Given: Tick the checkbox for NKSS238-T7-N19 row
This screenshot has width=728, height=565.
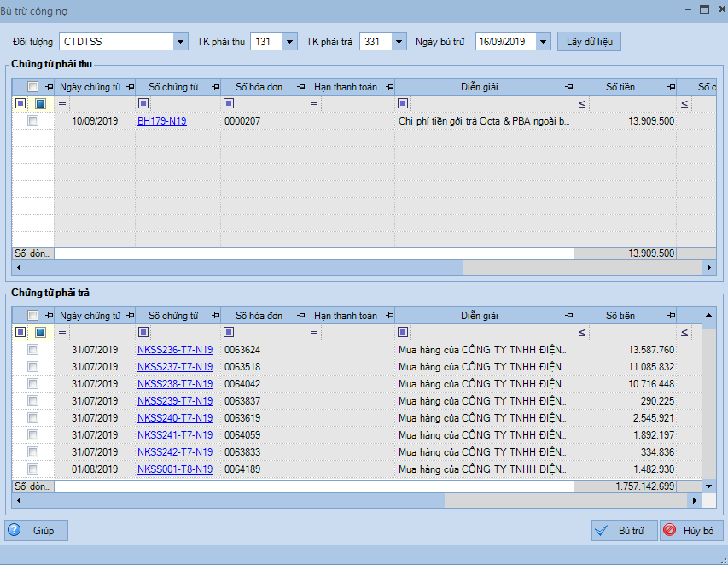Looking at the screenshot, I should coord(32,384).
